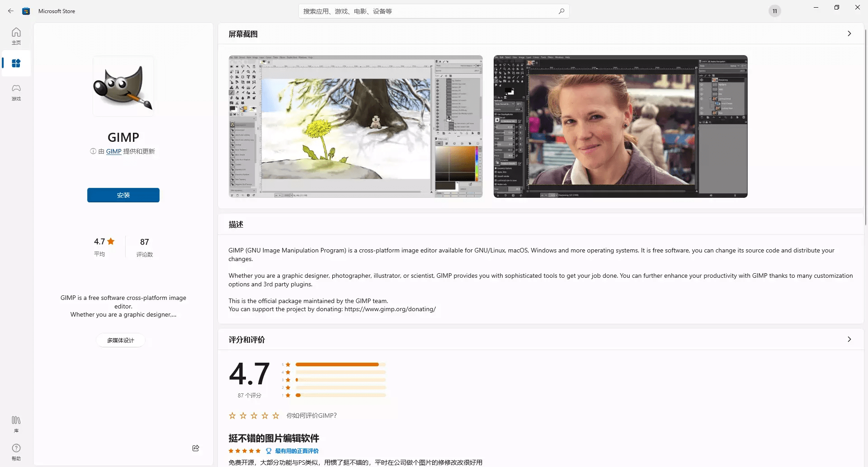868x467 pixels.
Task: Click the GIMP app logo
Action: (123, 86)
